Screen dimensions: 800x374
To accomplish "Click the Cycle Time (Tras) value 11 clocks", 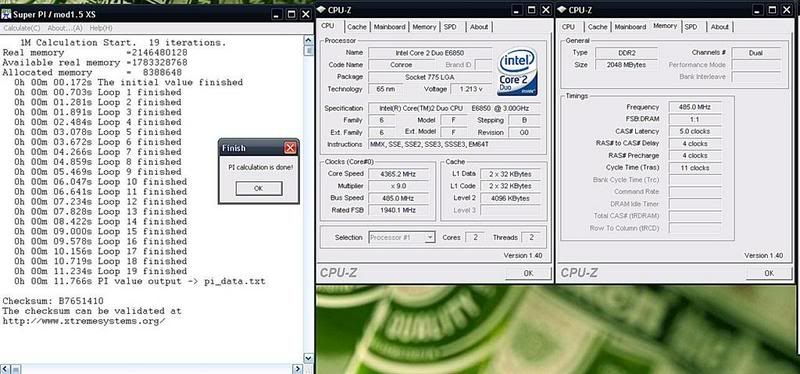I will (x=695, y=168).
